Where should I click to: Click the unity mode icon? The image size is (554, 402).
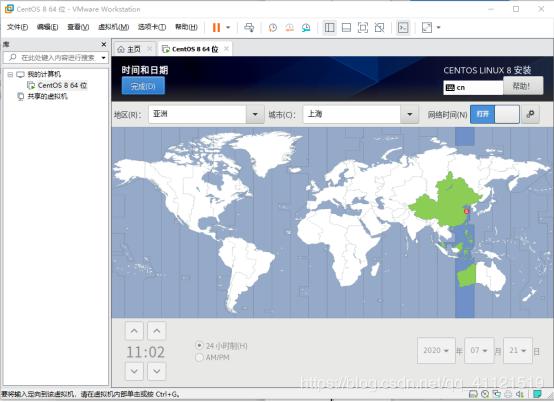(x=379, y=28)
